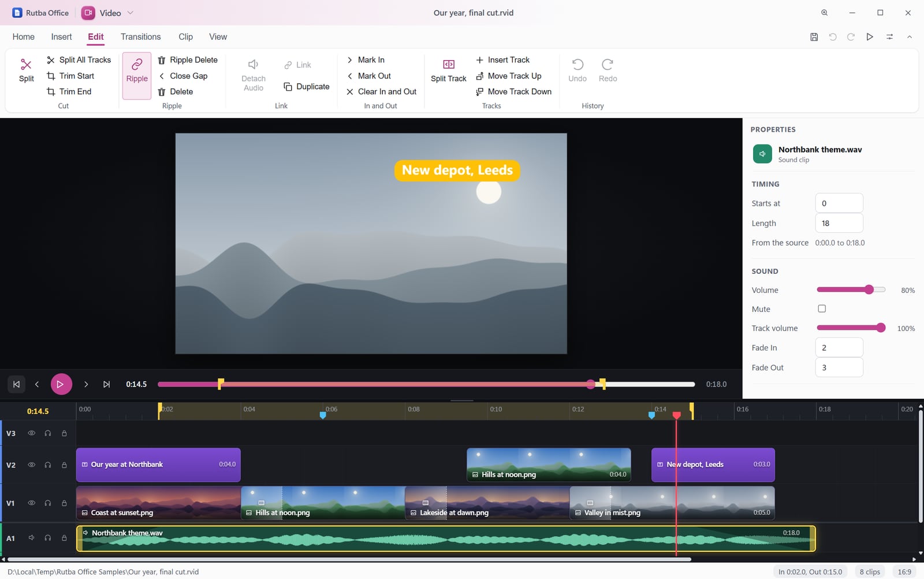Click Trim Start
The height and width of the screenshot is (579, 924).
click(70, 76)
